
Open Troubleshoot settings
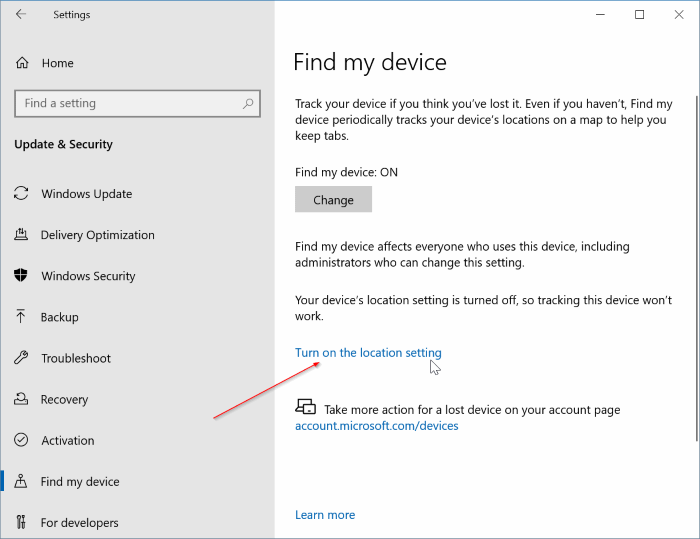coord(76,358)
